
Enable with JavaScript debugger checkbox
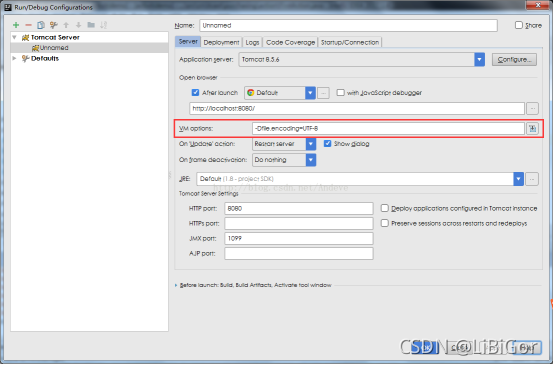click(340, 93)
